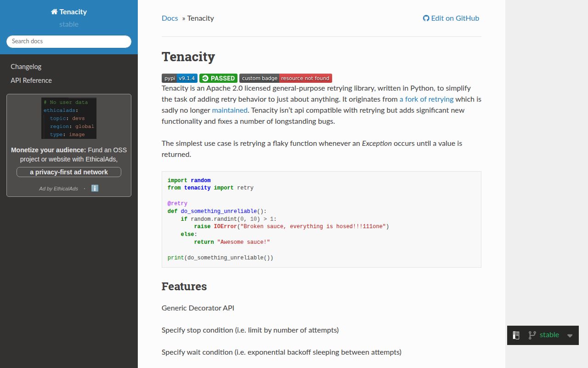Click the 'raise IOError' code line
The width and height of the screenshot is (588, 368).
pyautogui.click(x=292, y=226)
